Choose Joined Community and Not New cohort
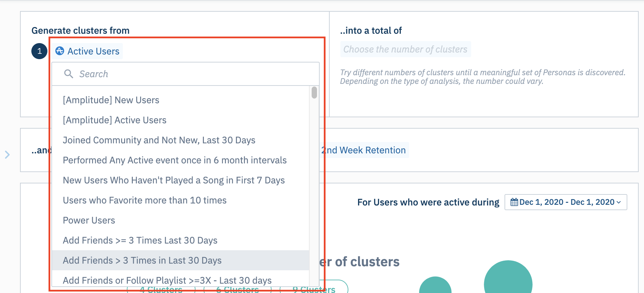This screenshot has width=644, height=293. click(x=159, y=140)
